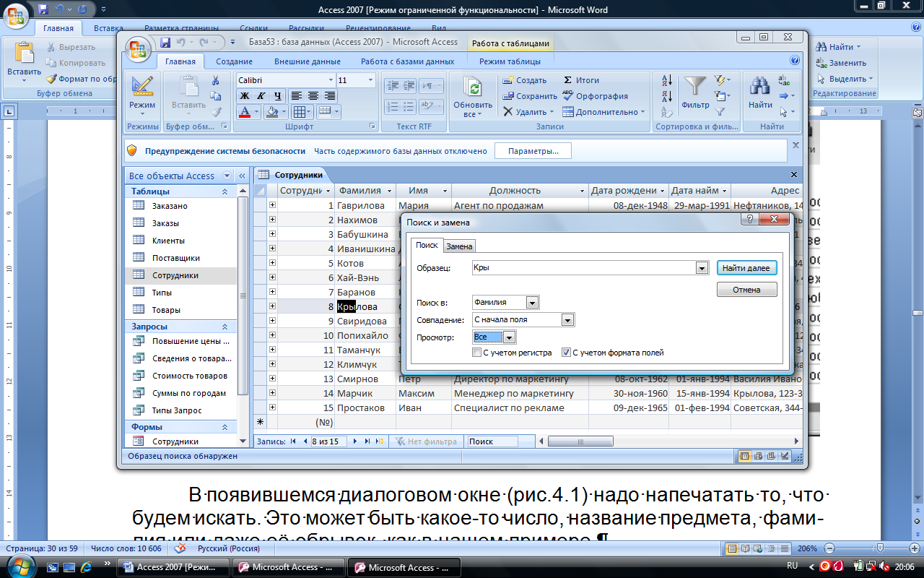The width and height of the screenshot is (924, 578).
Task: Click Сохранить record button
Action: (530, 96)
